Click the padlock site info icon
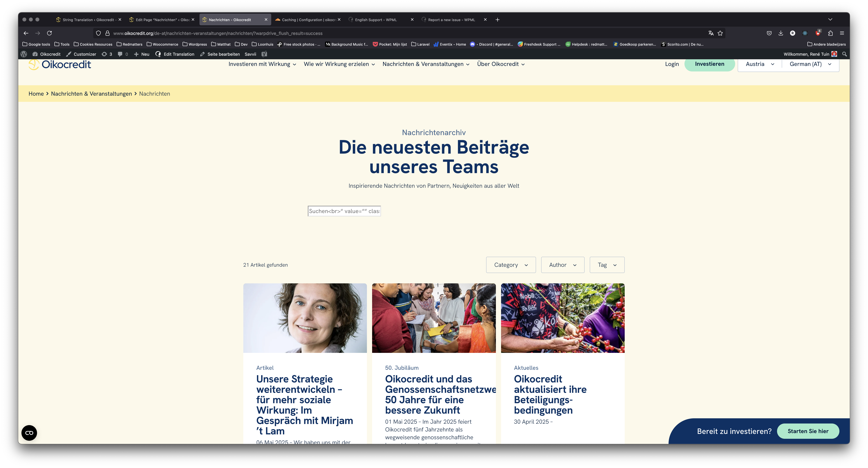 coord(108,33)
